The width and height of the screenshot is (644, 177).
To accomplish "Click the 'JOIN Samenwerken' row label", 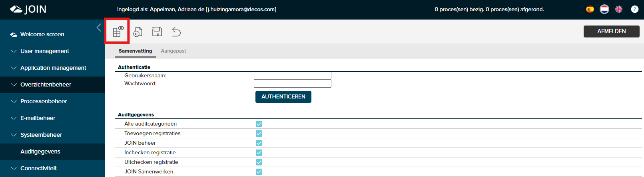I will [x=149, y=172].
